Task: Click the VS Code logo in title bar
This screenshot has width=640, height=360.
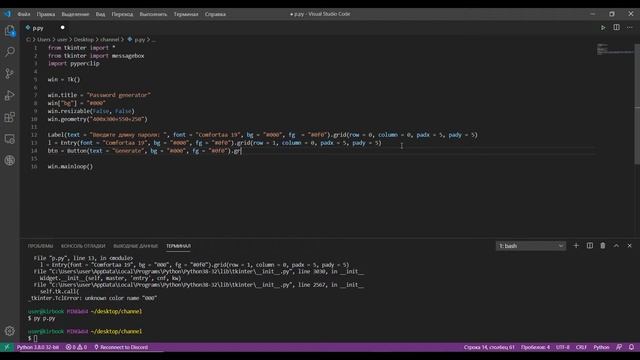Action: pyautogui.click(x=7, y=14)
